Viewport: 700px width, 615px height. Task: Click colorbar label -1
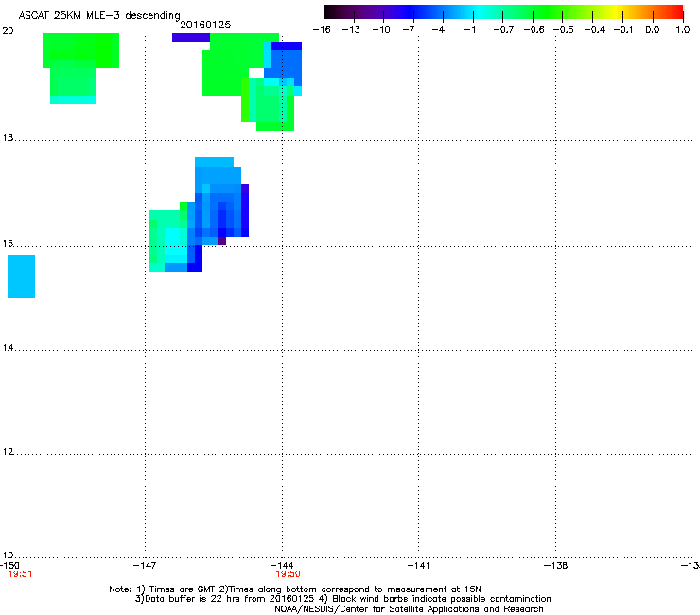(469, 30)
